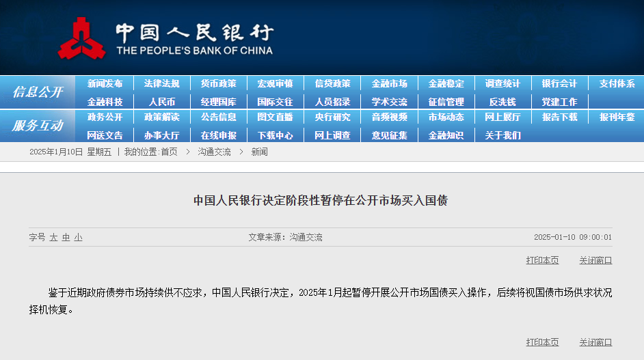The width and height of the screenshot is (644, 360).
Task: Select 人民币 navigation item
Action: 162,102
